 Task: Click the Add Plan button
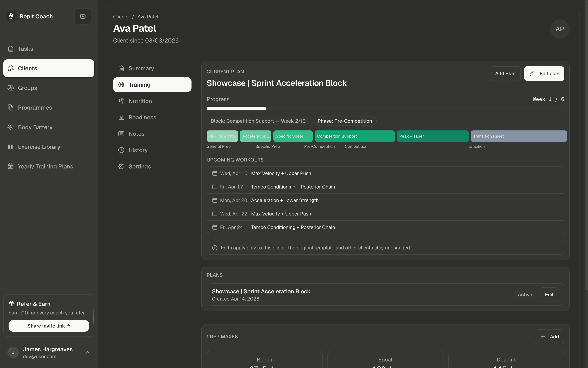pos(505,74)
